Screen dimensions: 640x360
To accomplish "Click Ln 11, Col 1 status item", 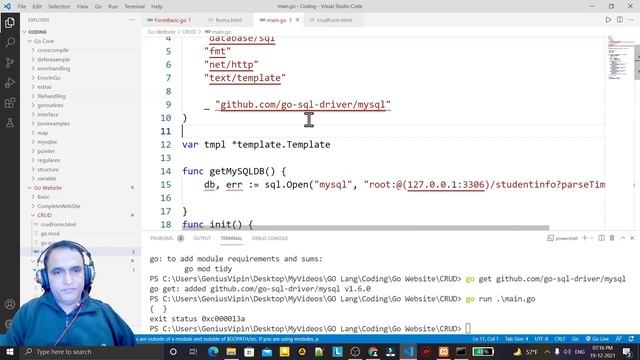I will pyautogui.click(x=486, y=339).
